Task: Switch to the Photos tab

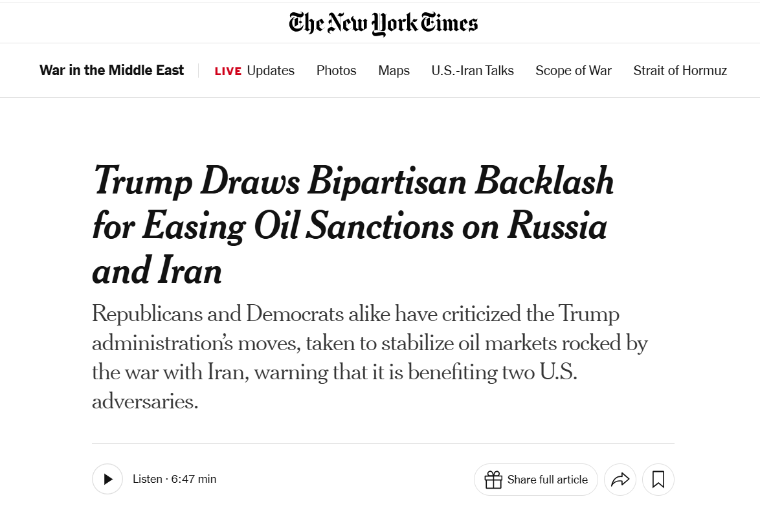Action: click(x=336, y=71)
